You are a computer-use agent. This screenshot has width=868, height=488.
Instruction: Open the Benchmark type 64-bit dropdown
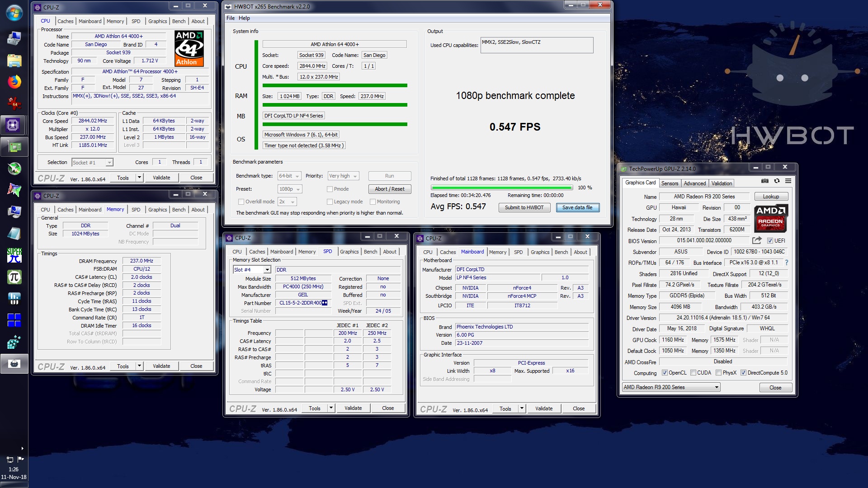289,176
